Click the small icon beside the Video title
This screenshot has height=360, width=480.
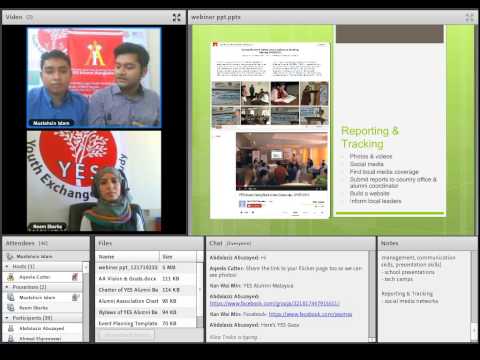[29, 17]
